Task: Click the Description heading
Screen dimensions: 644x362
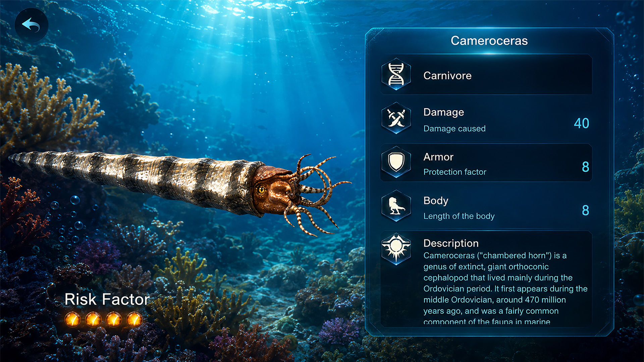Action: (451, 243)
